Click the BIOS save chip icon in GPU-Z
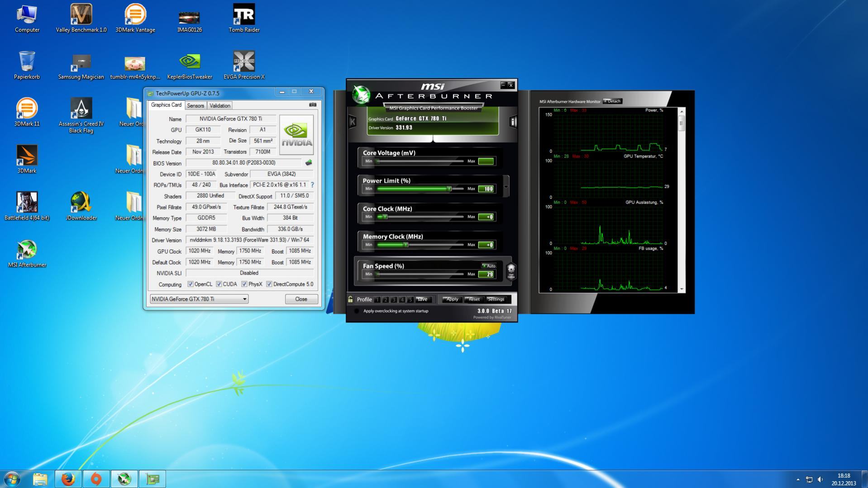The height and width of the screenshot is (488, 868). 309,163
